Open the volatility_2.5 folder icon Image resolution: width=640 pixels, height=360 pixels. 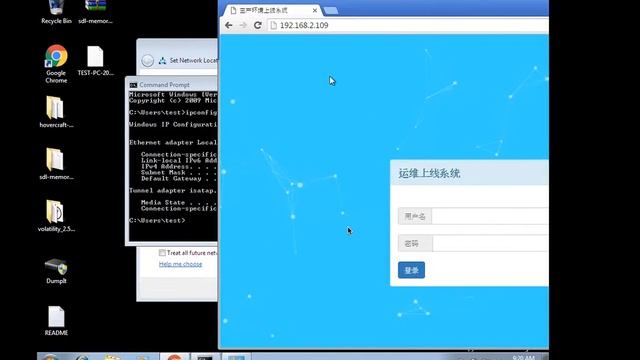point(56,216)
